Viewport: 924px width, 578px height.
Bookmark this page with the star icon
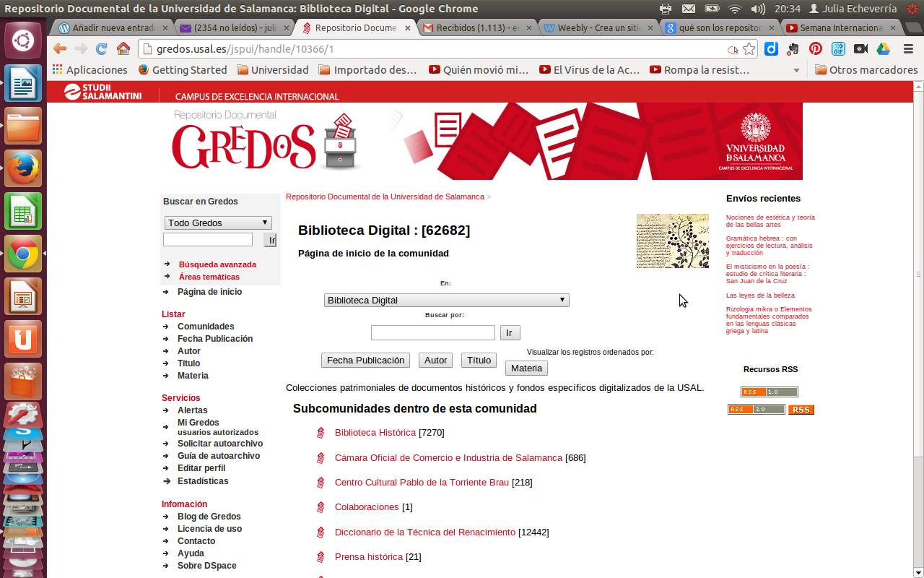click(x=749, y=49)
